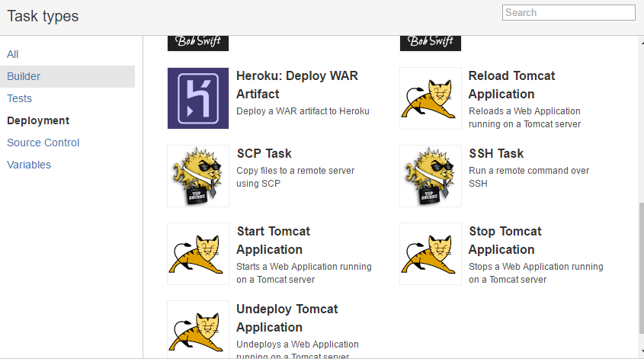Select the SSH Task title
The width and height of the screenshot is (644, 359).
[x=496, y=154]
